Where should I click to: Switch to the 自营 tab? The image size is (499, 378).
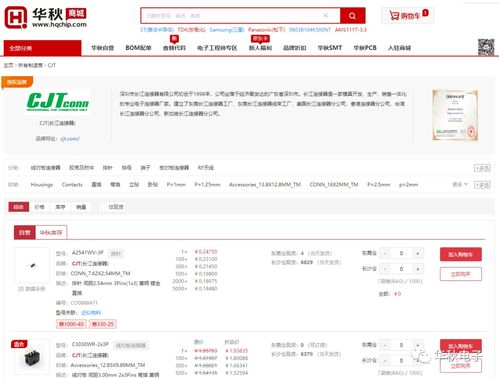tap(25, 232)
